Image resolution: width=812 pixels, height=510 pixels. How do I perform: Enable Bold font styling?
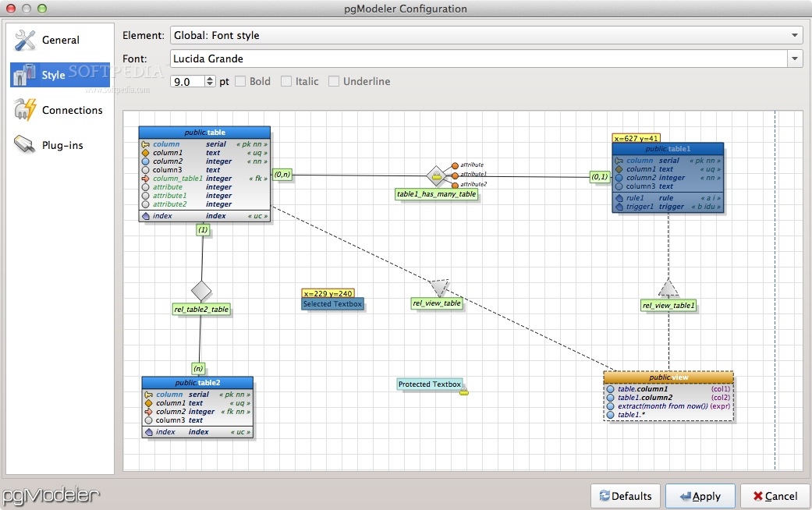pyautogui.click(x=239, y=80)
